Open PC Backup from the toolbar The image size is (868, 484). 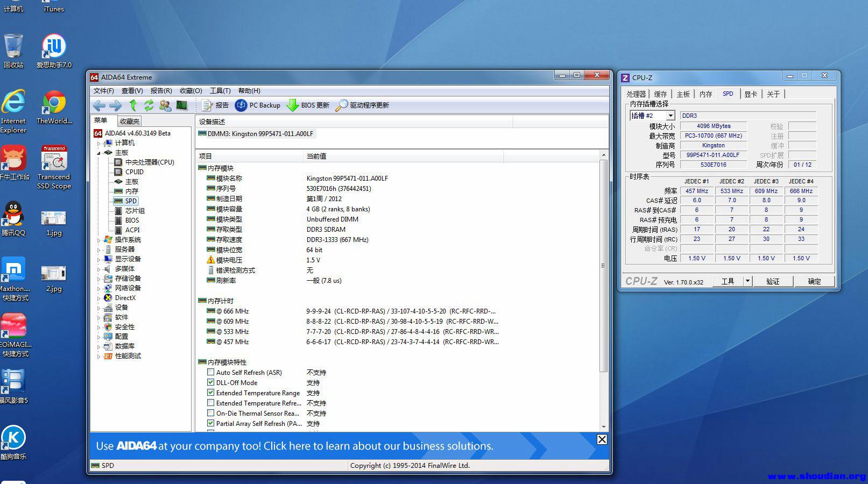point(258,105)
